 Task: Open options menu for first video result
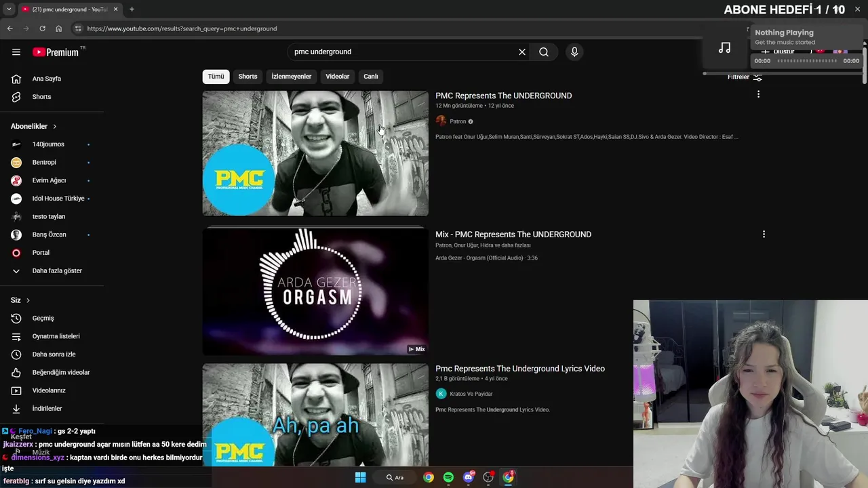coord(758,94)
